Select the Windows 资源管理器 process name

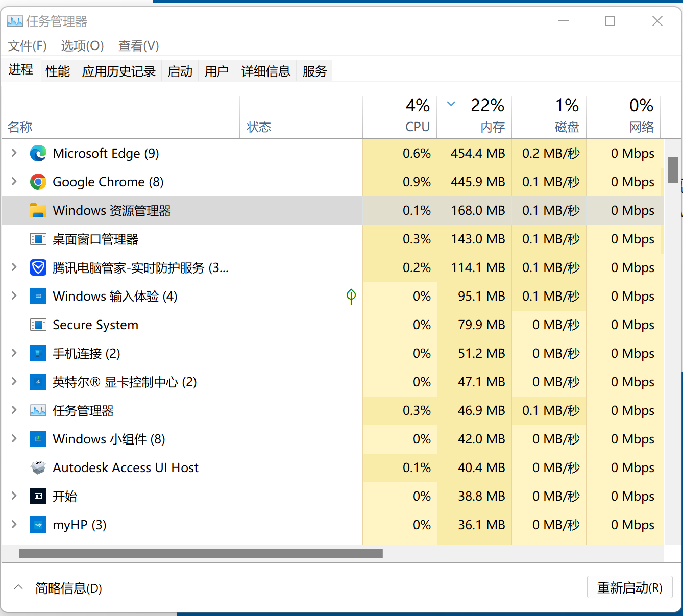point(112,210)
